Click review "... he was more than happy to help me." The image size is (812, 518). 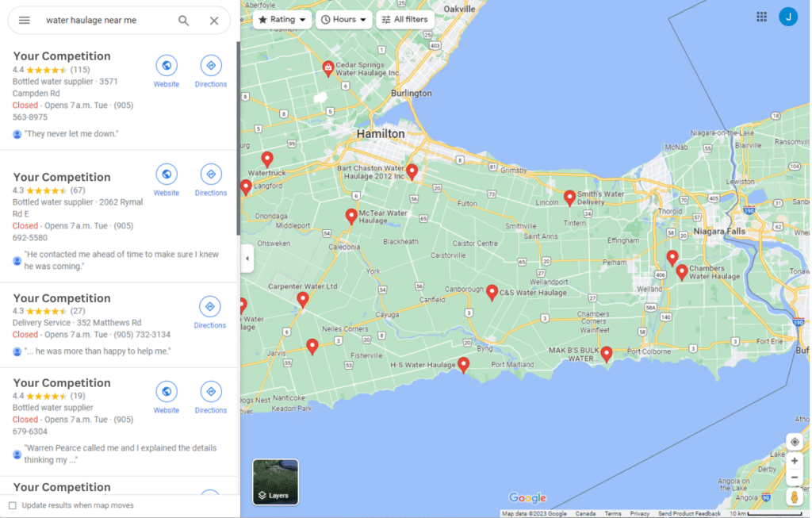tap(98, 351)
